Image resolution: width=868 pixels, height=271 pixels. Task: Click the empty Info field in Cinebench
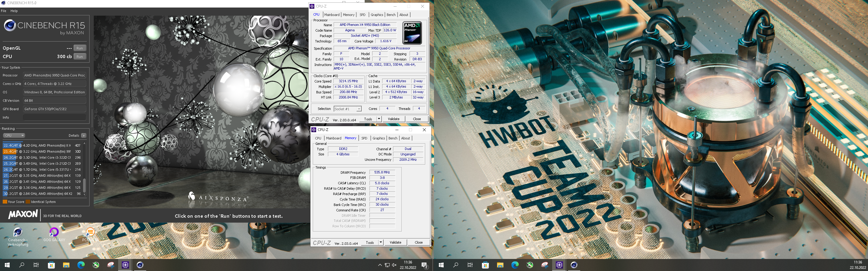coord(54,117)
